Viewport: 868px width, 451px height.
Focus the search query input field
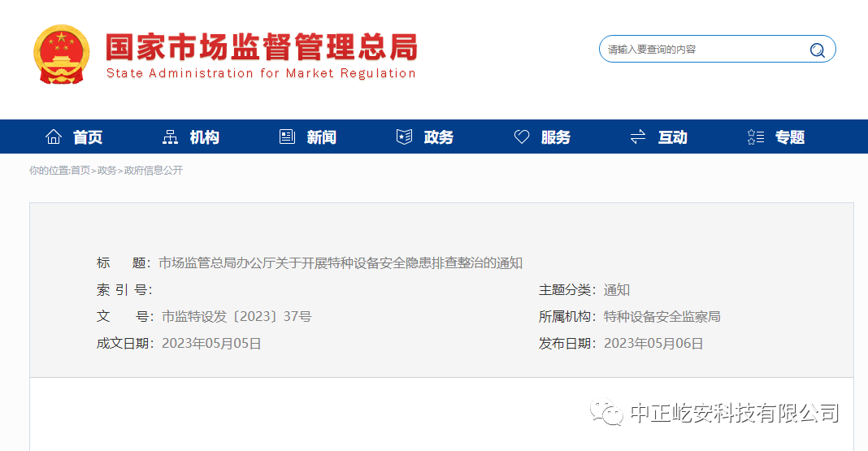point(703,50)
